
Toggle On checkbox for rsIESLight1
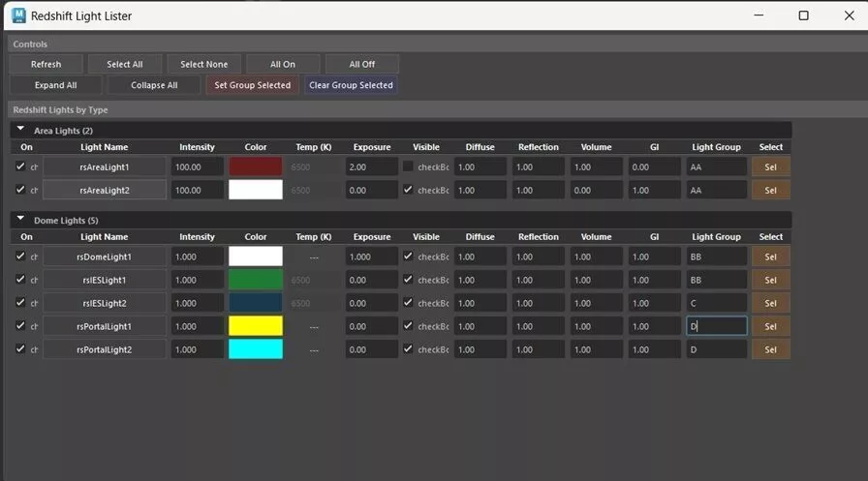(20, 279)
